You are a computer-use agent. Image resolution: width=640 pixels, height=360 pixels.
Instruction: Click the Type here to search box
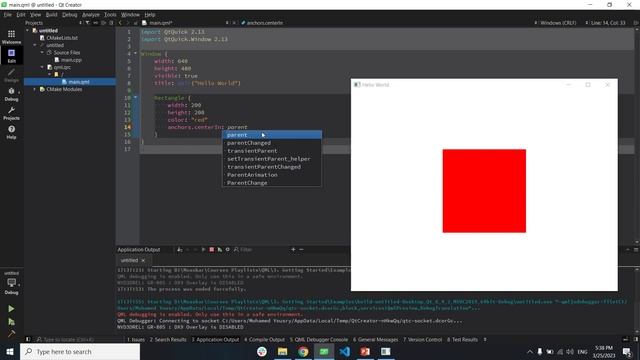tap(80, 351)
